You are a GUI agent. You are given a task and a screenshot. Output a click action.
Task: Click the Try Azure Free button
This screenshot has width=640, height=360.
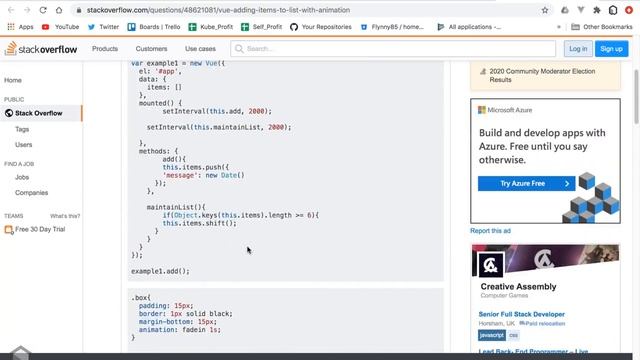(527, 184)
